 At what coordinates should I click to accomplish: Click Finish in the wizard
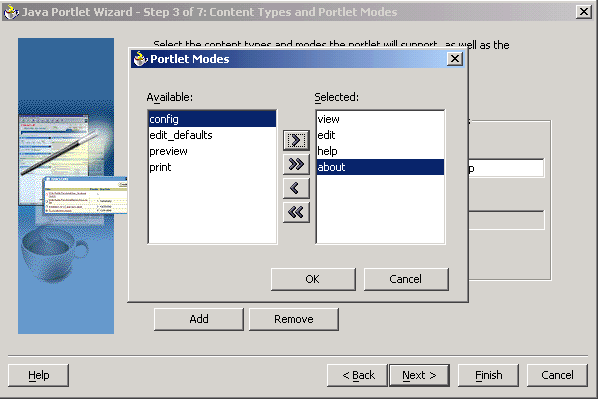click(x=489, y=375)
